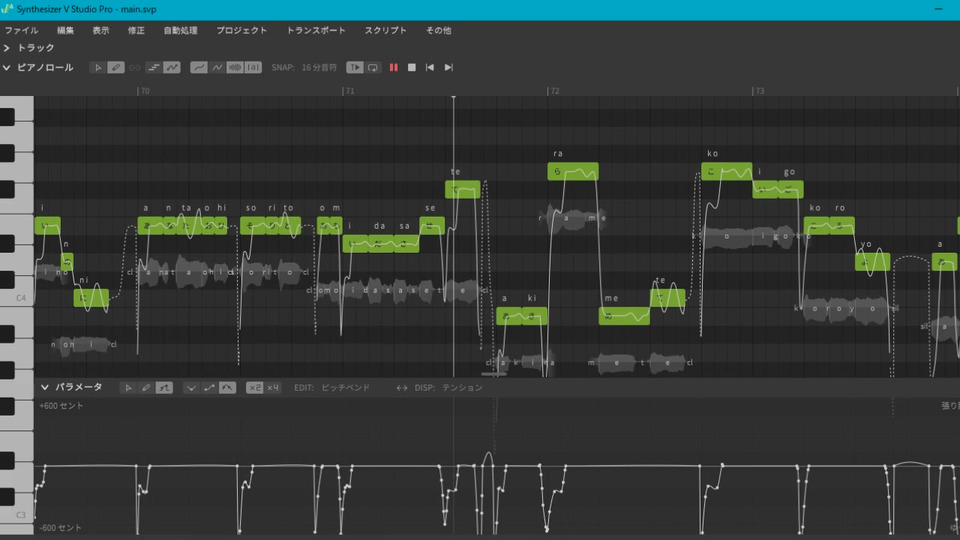960x540 pixels.
Task: Click measure 70 marker on timeline ruler
Action: [x=144, y=91]
